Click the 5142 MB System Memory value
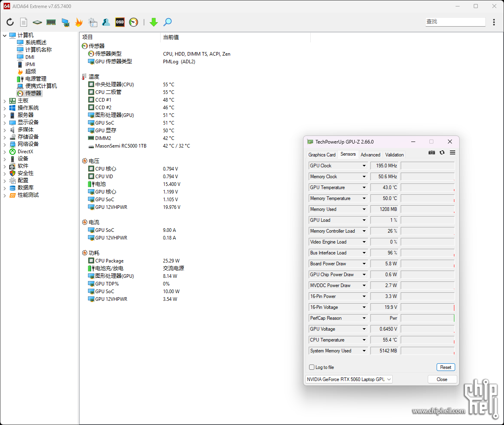This screenshot has height=425, width=504. (384, 351)
